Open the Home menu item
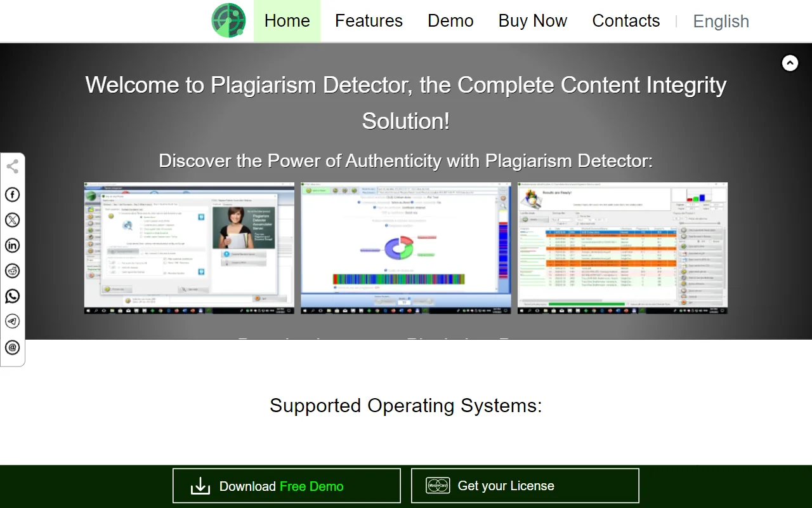Image resolution: width=812 pixels, height=508 pixels. 287,21
